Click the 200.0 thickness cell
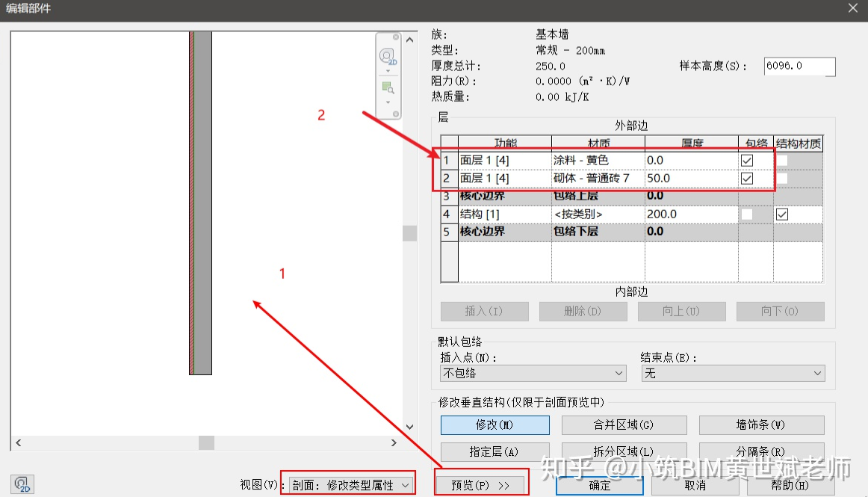Viewport: 868px width, 497px height. click(x=692, y=214)
